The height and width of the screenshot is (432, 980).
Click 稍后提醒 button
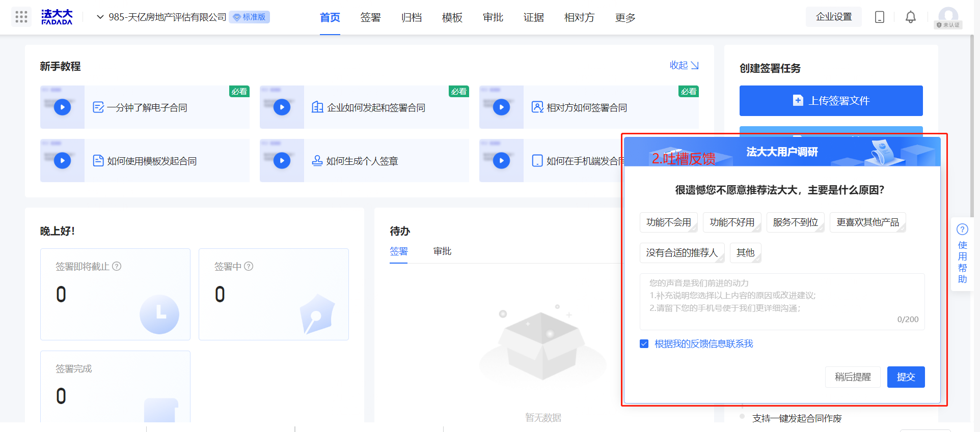tap(853, 377)
